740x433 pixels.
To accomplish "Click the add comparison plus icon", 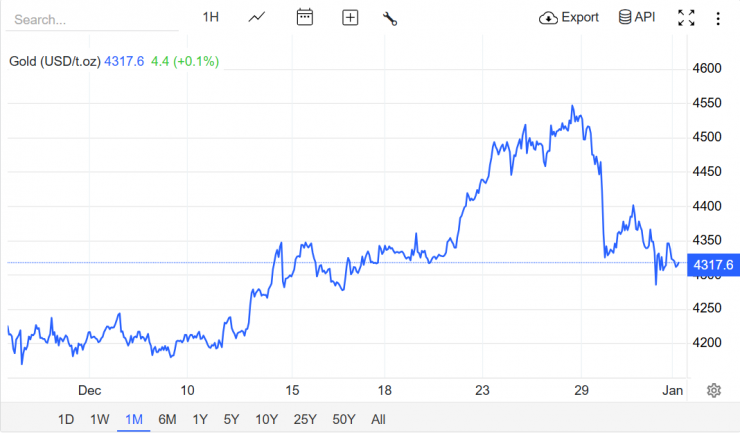I will pyautogui.click(x=350, y=17).
